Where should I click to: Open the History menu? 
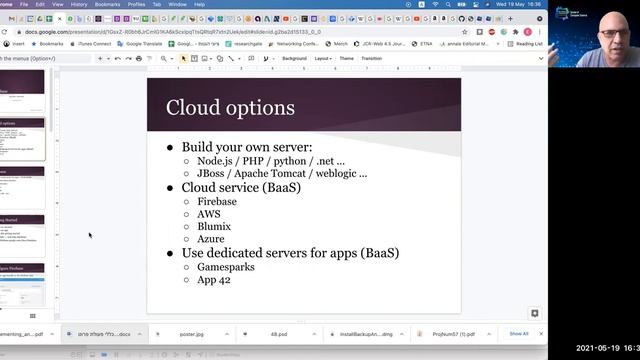pyautogui.click(x=79, y=4)
